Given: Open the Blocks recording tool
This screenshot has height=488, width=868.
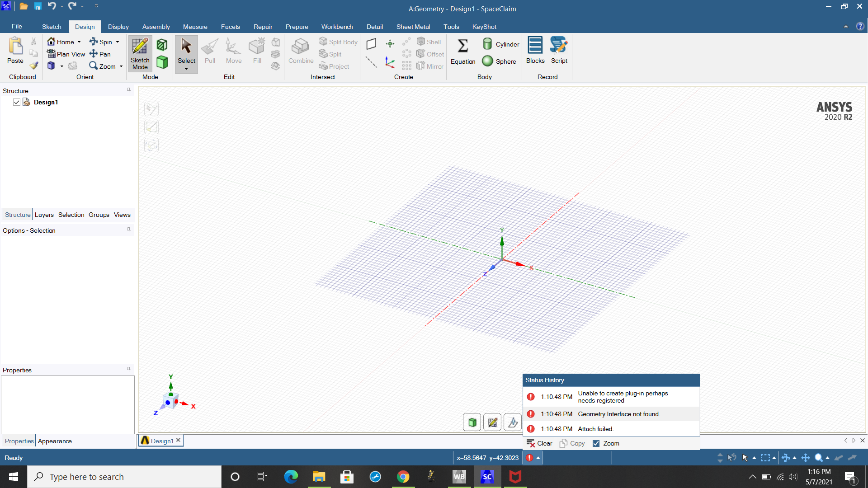Looking at the screenshot, I should coord(535,50).
